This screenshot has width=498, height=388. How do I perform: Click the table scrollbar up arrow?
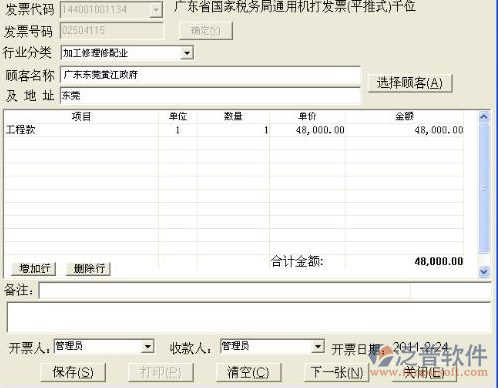tap(484, 117)
